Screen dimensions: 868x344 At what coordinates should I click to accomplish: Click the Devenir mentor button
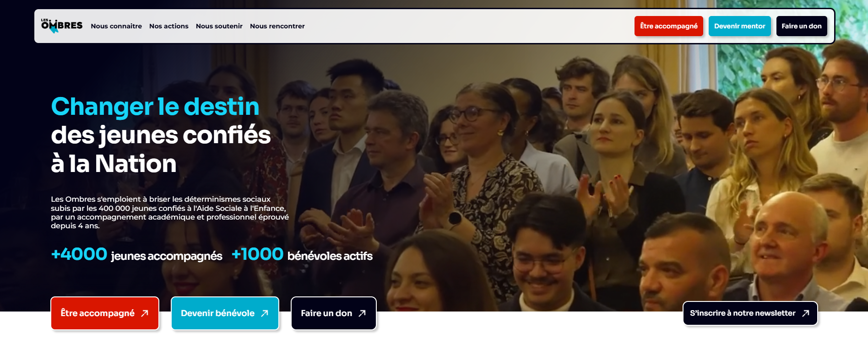click(x=740, y=26)
